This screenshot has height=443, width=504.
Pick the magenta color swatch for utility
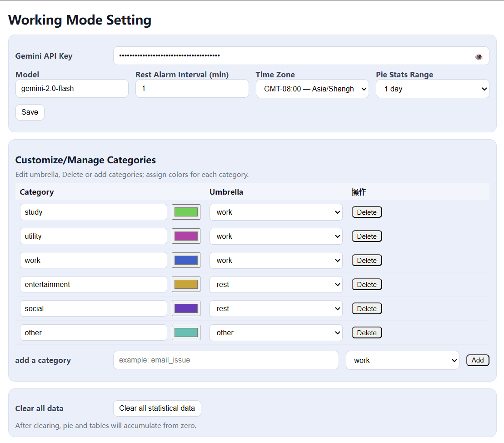(186, 236)
